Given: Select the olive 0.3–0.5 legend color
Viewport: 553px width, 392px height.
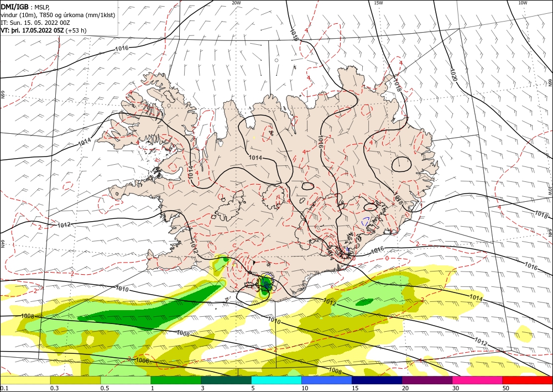Looking at the screenshot, I should tap(75, 380).
